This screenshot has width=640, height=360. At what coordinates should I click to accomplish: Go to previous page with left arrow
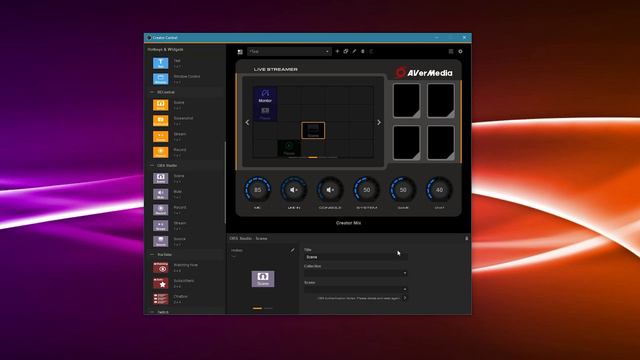(x=247, y=122)
